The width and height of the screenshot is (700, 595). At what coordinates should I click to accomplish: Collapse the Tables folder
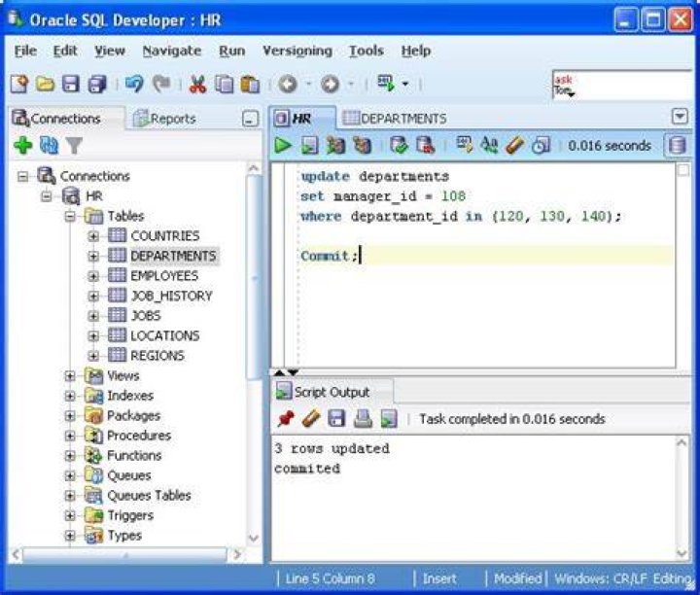(70, 217)
